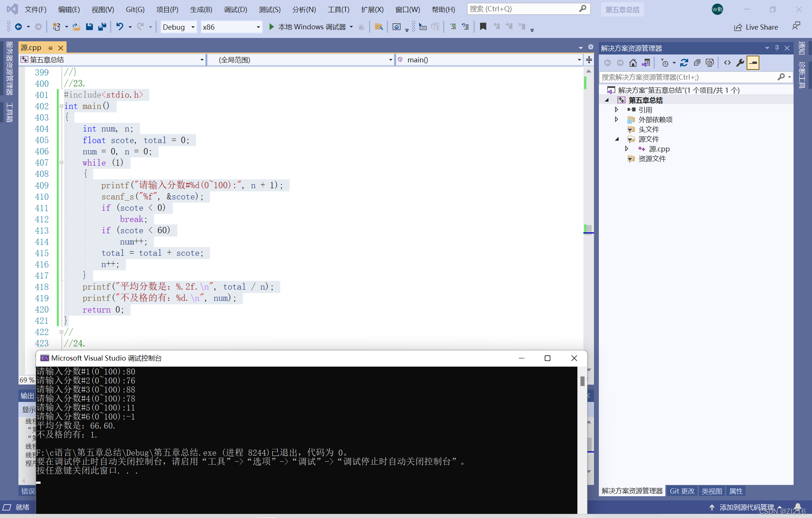
Task: Click the Live Share collaboration icon
Action: [738, 29]
